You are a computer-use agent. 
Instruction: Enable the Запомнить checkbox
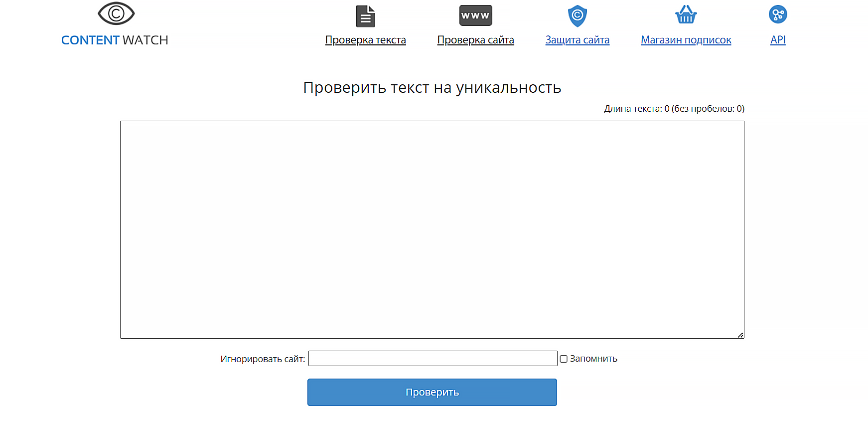pyautogui.click(x=564, y=359)
